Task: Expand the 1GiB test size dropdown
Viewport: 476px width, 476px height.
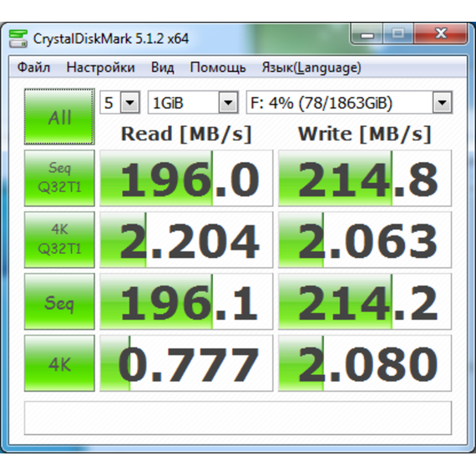Action: click(x=193, y=103)
